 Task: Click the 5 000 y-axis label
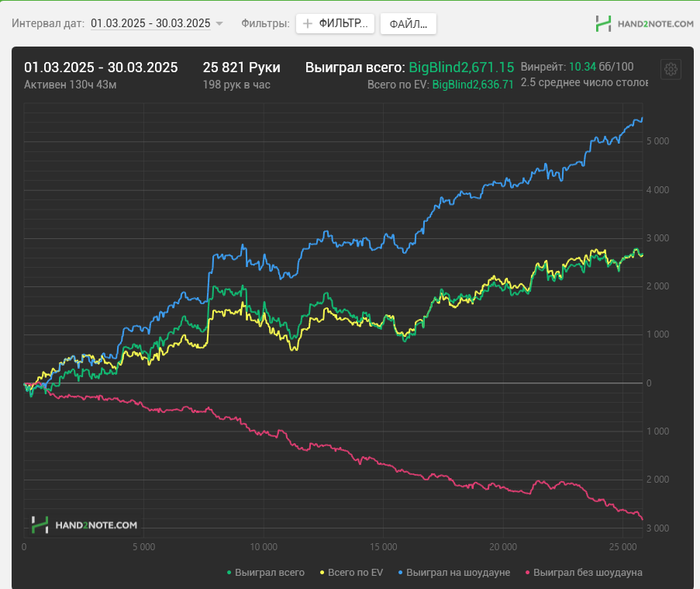pyautogui.click(x=658, y=141)
